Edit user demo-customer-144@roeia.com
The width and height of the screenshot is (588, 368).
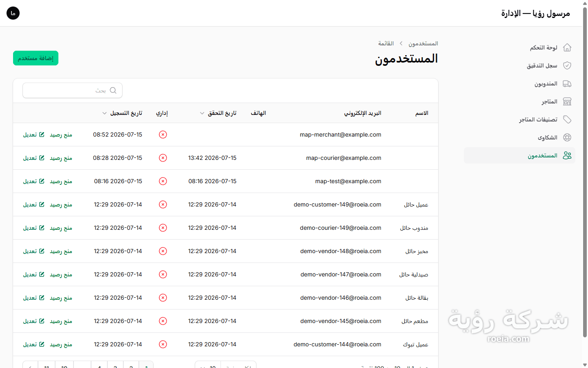(x=33, y=344)
